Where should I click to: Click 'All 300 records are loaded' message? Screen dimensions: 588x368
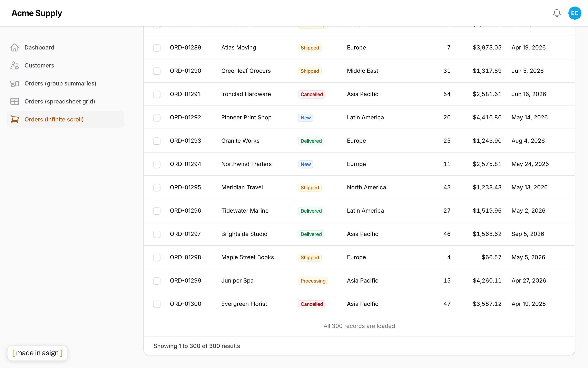tap(359, 326)
